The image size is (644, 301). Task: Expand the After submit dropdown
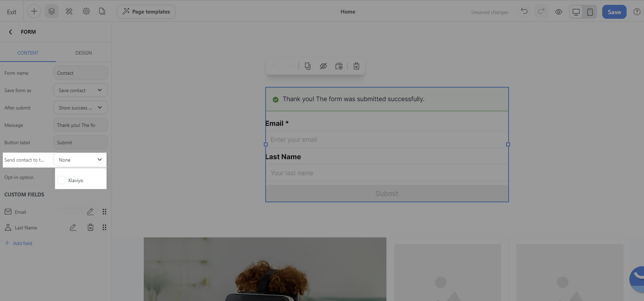pyautogui.click(x=80, y=108)
